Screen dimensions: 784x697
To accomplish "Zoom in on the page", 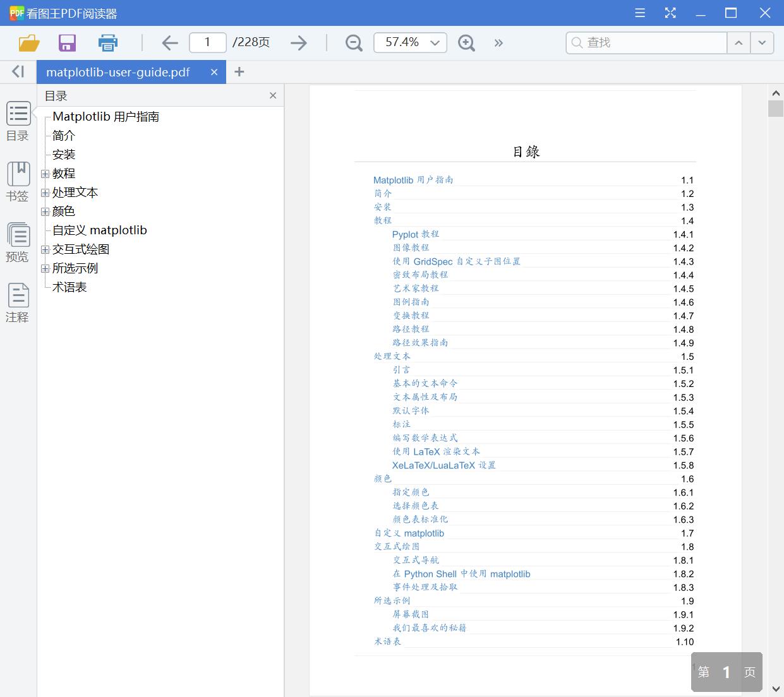I will pyautogui.click(x=466, y=42).
